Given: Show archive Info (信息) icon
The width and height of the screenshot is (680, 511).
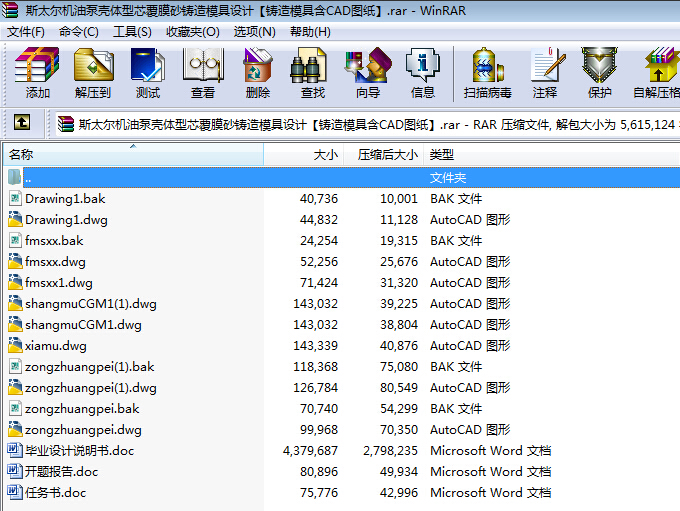Looking at the screenshot, I should pos(422,65).
